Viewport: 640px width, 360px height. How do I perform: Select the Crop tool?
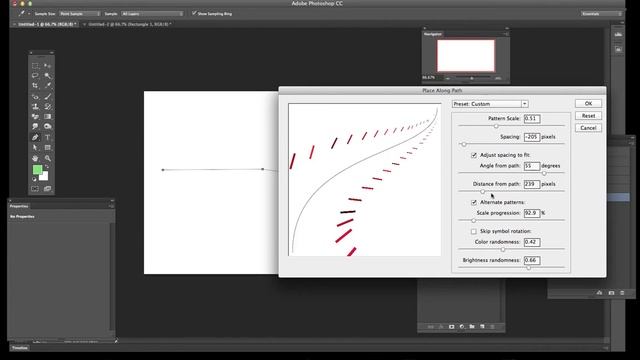click(x=35, y=86)
